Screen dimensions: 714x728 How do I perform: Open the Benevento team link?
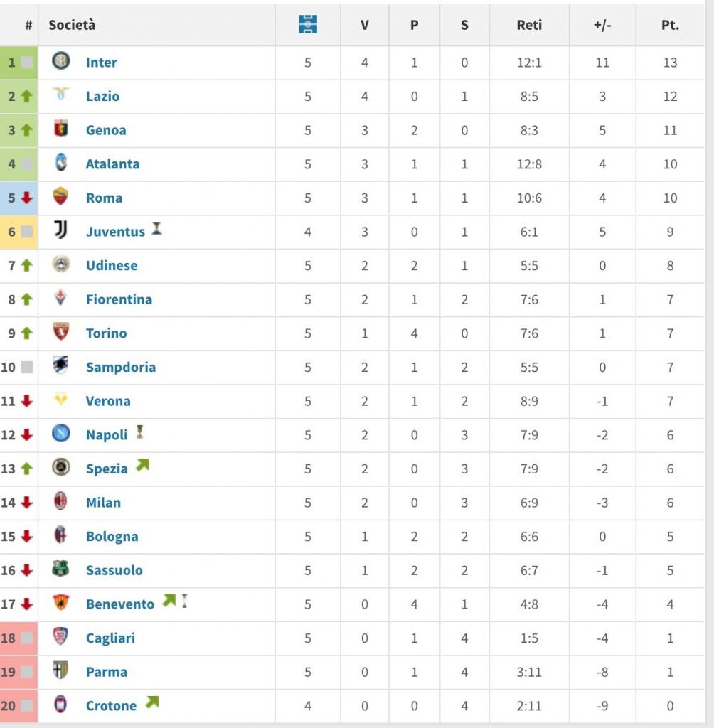tap(120, 604)
